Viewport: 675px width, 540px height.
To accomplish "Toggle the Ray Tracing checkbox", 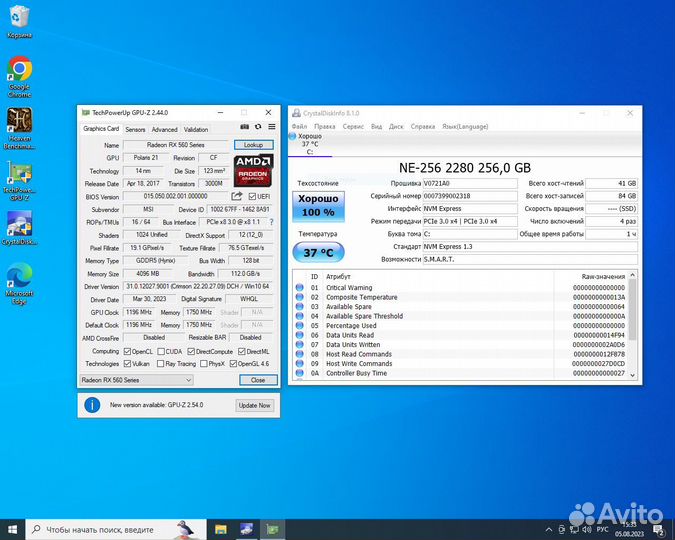I will pyautogui.click(x=160, y=363).
